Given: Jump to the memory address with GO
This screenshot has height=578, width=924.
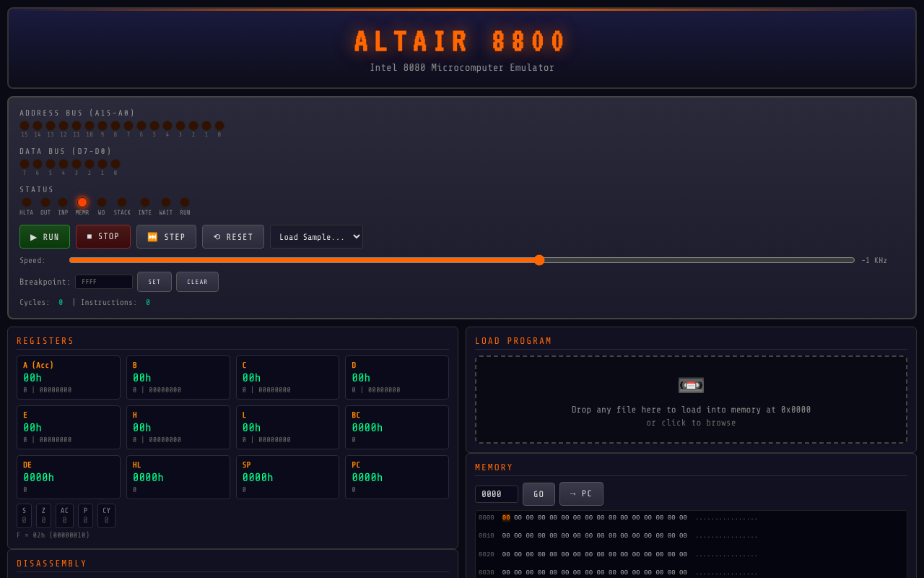Looking at the screenshot, I should click(539, 494).
